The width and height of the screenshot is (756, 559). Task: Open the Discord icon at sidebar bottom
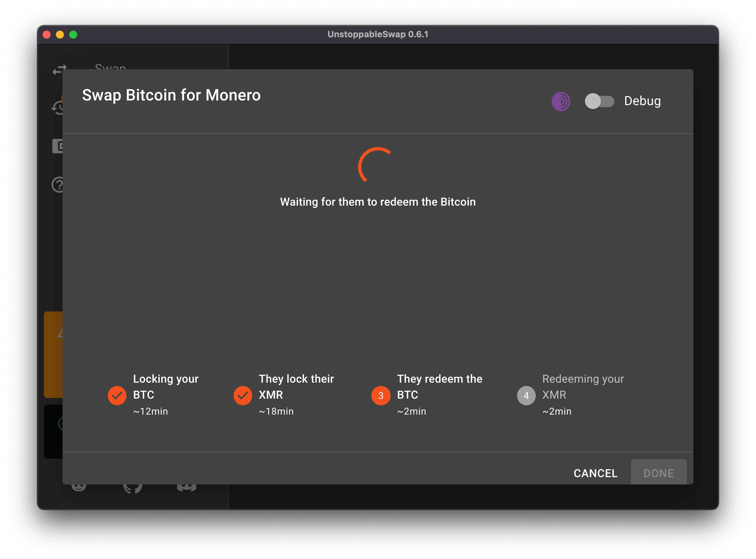coord(186,487)
